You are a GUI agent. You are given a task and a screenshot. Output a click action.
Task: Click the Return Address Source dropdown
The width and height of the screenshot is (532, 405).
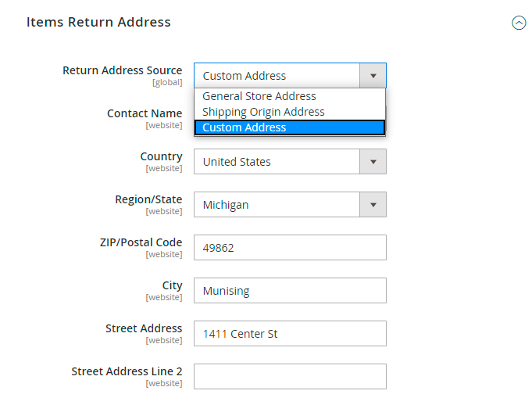(290, 76)
